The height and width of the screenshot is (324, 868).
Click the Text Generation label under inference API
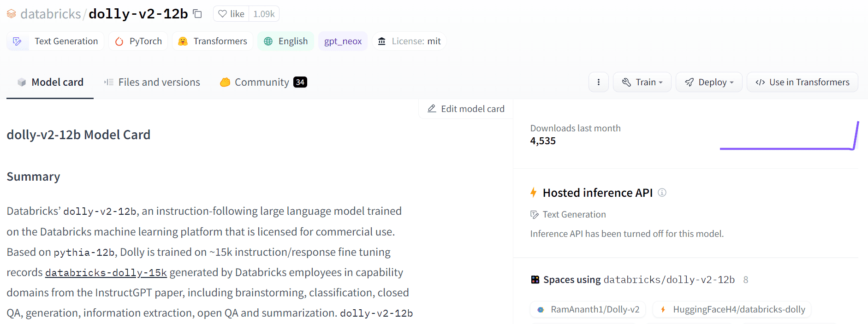574,214
